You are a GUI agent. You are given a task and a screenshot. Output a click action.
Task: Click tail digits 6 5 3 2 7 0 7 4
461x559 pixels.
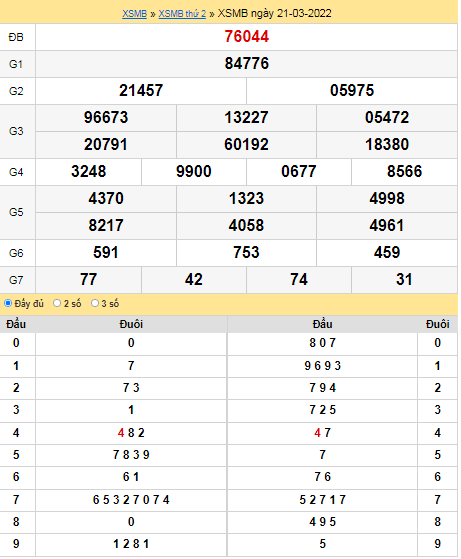(131, 499)
